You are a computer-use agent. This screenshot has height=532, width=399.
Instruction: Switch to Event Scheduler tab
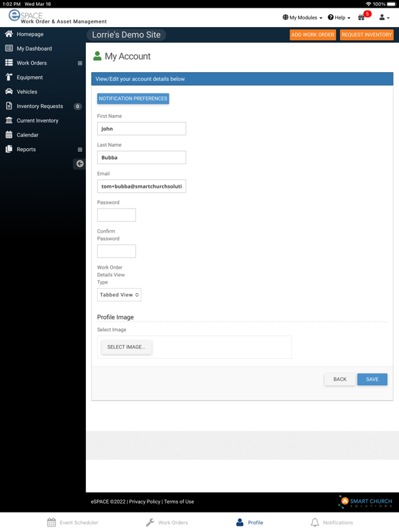click(73, 522)
